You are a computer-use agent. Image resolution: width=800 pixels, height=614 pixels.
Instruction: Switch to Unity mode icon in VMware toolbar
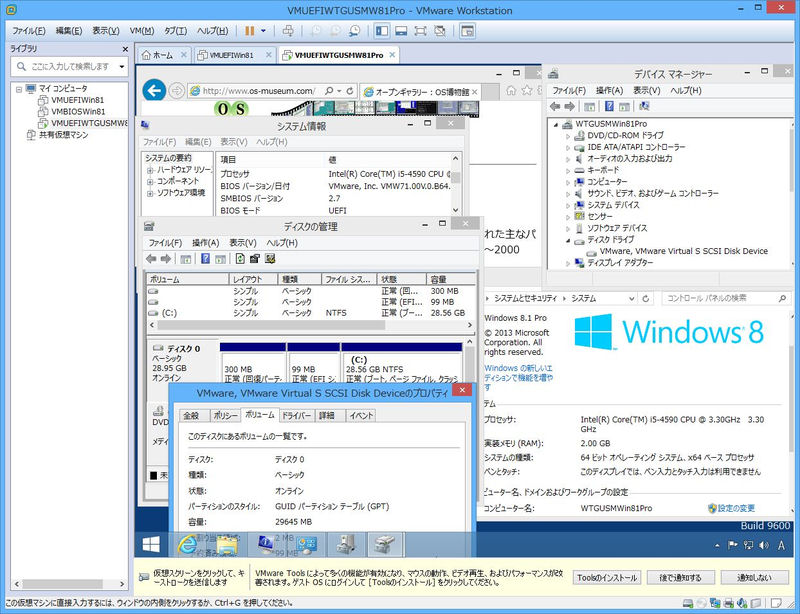coord(440,31)
